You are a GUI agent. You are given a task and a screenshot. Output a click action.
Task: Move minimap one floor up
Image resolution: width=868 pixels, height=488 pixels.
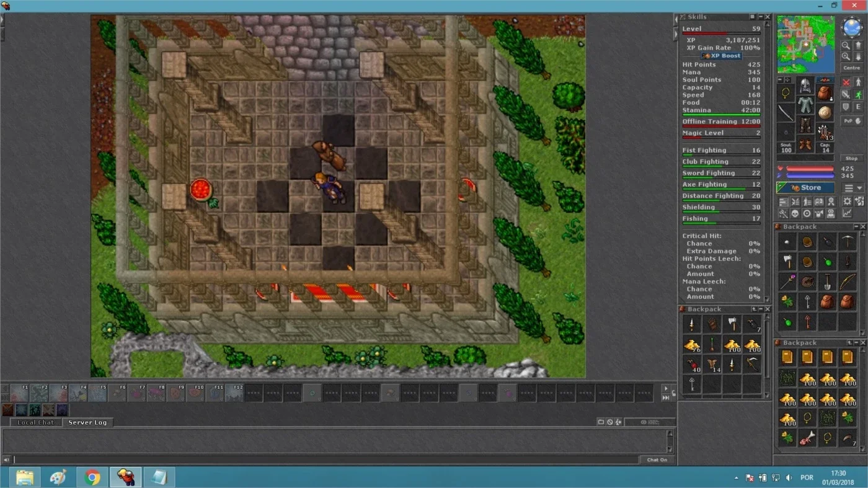click(x=858, y=45)
